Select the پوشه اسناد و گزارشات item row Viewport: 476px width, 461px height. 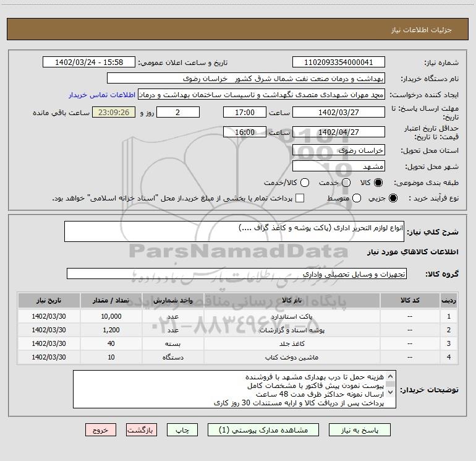(x=238, y=330)
